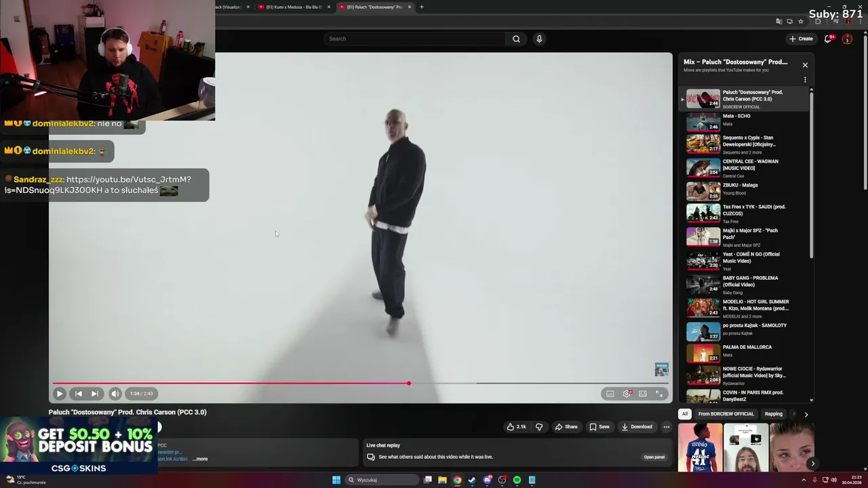Open account avatar menu

847,39
